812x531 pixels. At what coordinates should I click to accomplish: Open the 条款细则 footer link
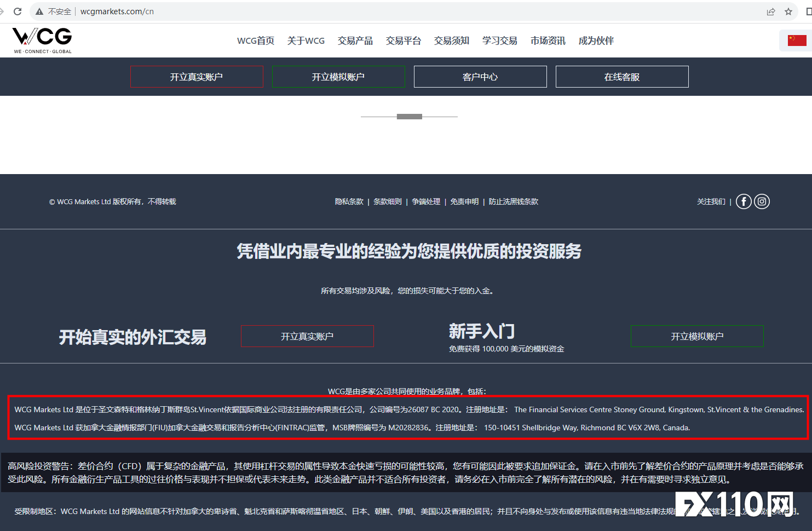[x=388, y=201]
